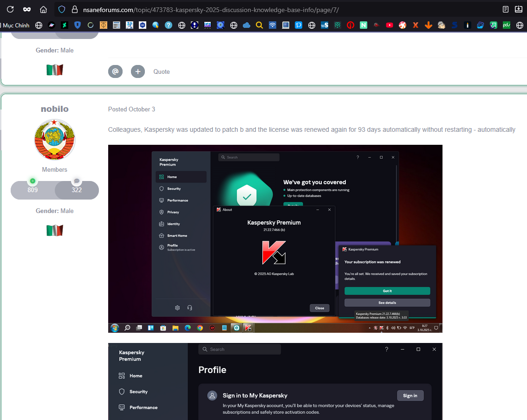This screenshot has width=527, height=420.
Task: Click the padlock site security icon
Action: [74, 9]
